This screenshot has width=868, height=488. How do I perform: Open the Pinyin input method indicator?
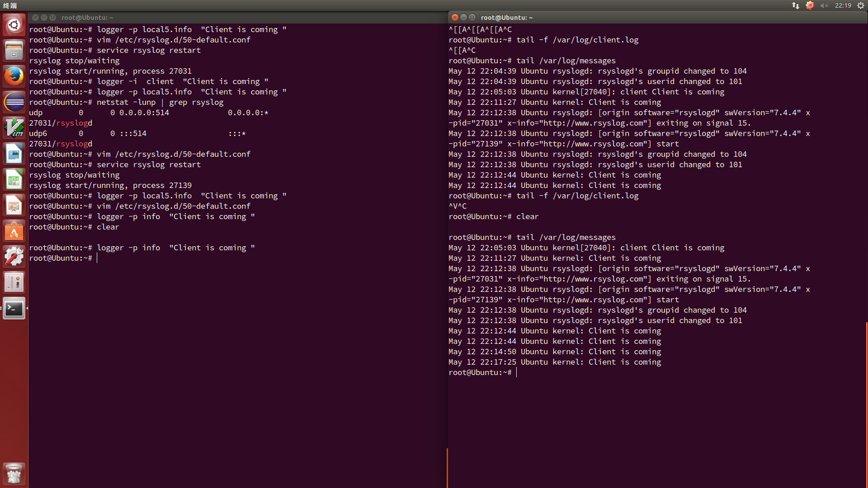[x=810, y=5]
